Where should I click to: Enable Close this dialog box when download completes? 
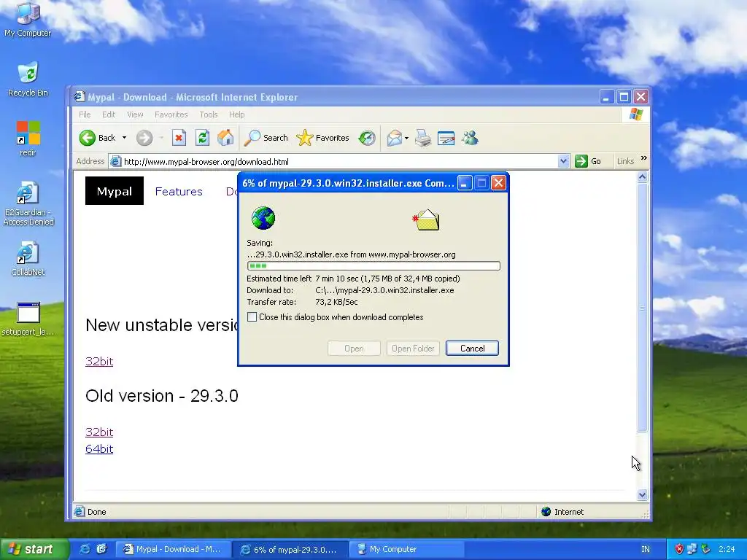click(252, 317)
